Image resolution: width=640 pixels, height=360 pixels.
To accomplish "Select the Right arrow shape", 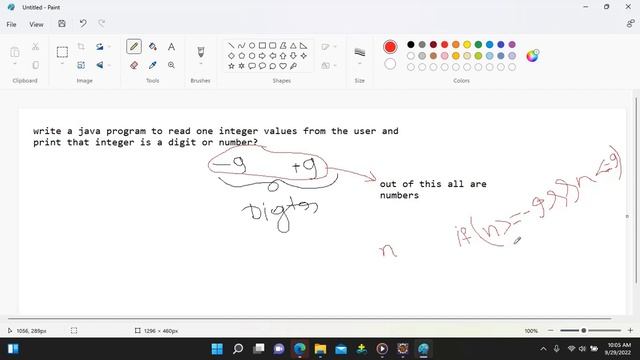I will (262, 56).
